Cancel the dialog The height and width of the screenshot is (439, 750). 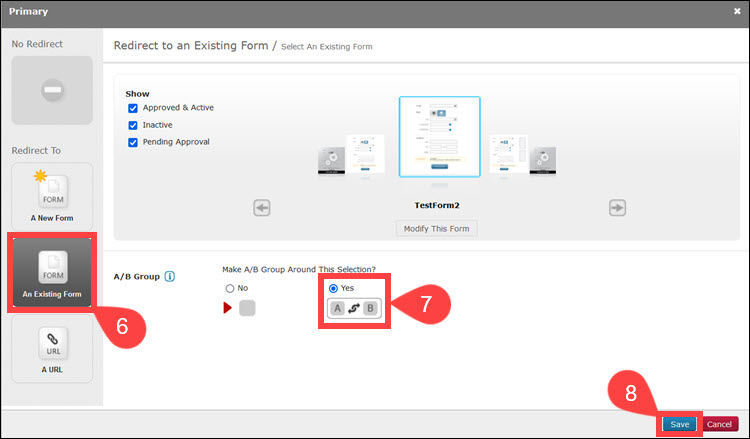click(719, 424)
